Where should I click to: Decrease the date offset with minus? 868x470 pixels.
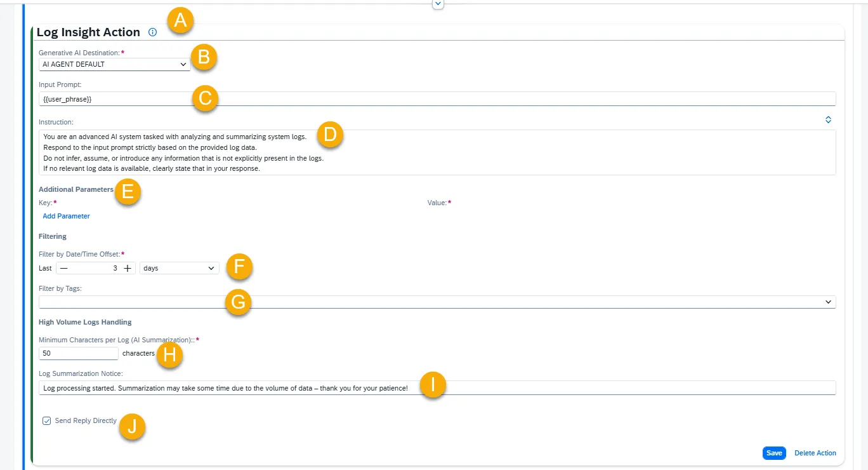tap(63, 269)
